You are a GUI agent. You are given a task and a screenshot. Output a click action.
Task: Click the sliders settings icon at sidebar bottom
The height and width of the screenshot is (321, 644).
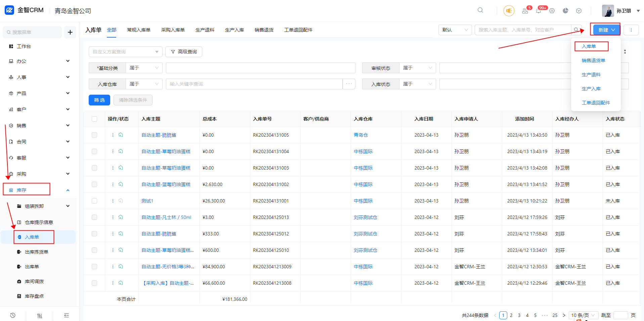point(40,316)
